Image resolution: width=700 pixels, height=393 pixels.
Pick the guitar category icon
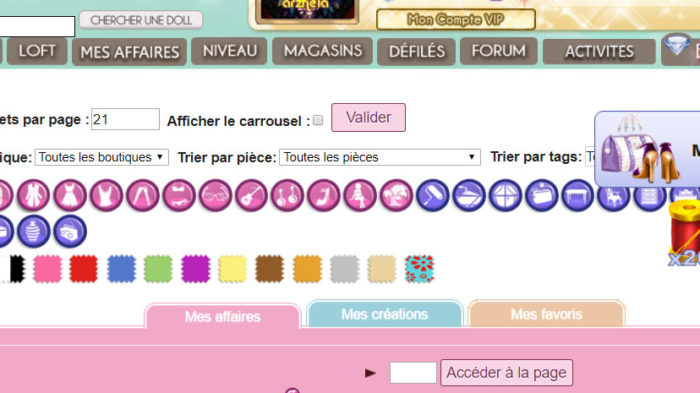(x=251, y=195)
